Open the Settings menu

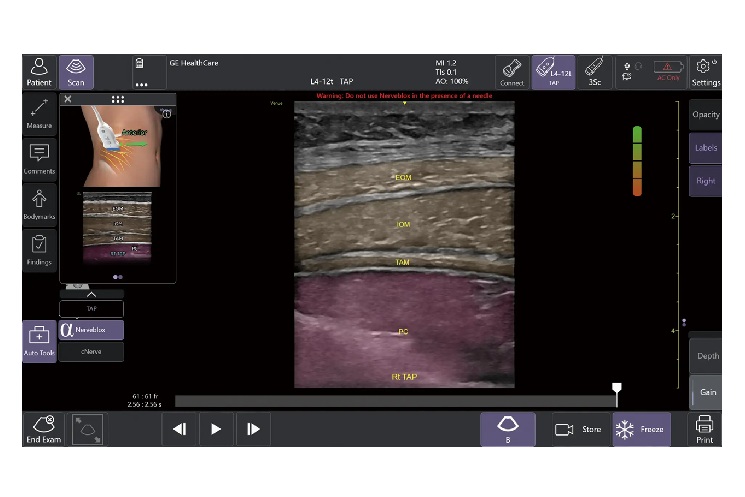706,72
